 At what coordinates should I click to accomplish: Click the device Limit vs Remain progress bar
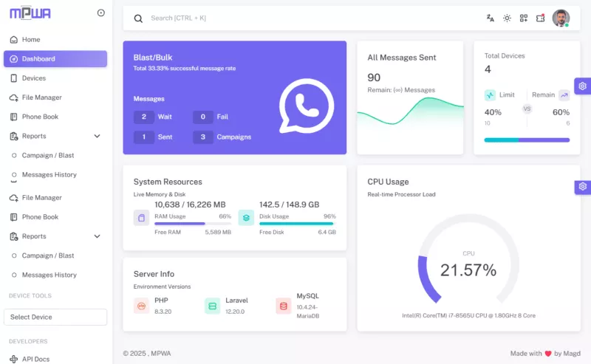[x=527, y=140]
